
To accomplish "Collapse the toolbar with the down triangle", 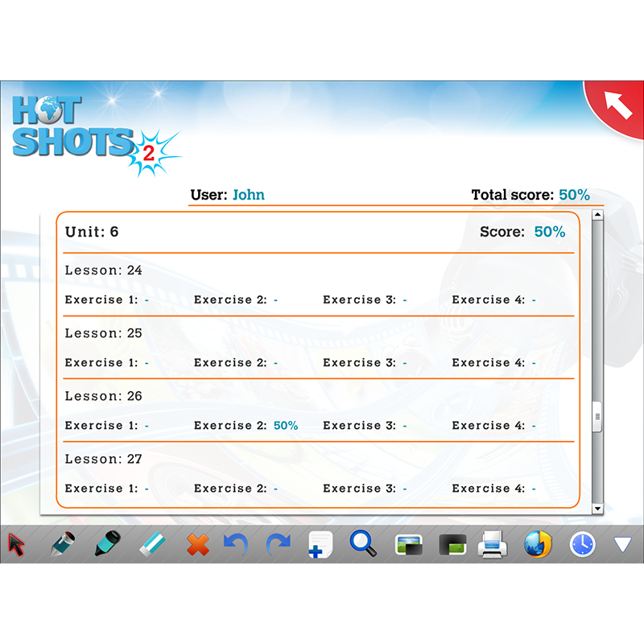I will (x=623, y=545).
